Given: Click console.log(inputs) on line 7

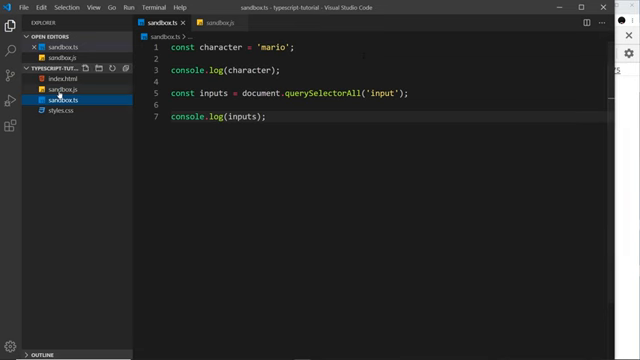Looking at the screenshot, I should click(x=218, y=117).
